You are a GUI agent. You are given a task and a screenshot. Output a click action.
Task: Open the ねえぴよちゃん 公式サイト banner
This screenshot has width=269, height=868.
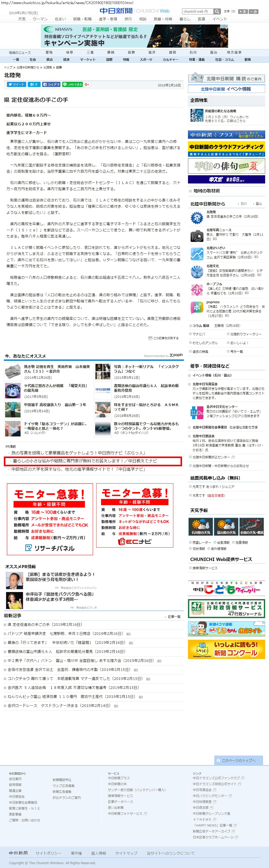[x=226, y=629]
